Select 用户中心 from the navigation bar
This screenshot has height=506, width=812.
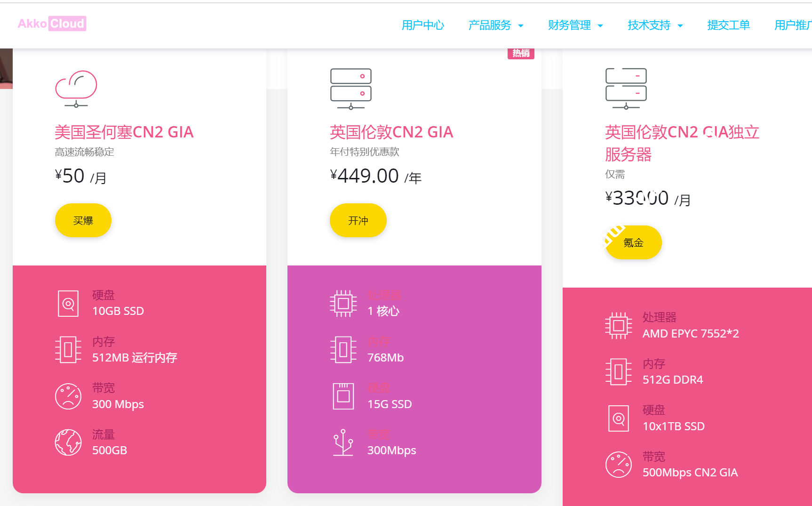coord(422,25)
